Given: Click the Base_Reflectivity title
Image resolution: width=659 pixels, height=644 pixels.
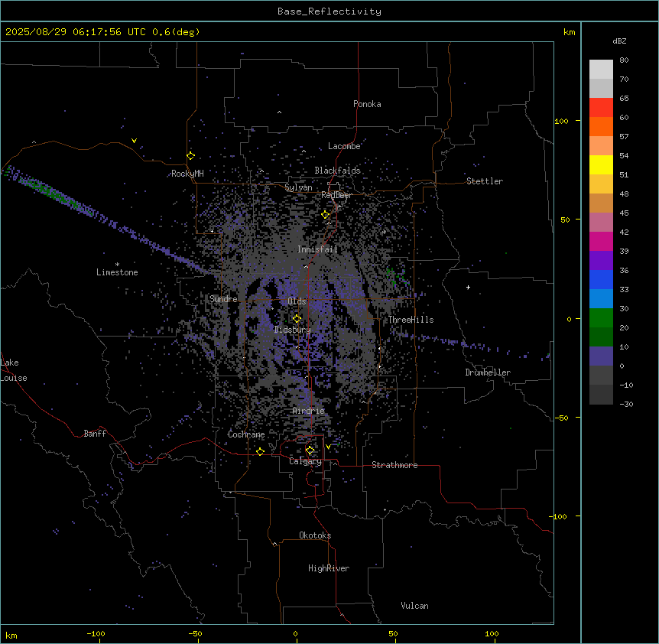Looking at the screenshot, I should pyautogui.click(x=329, y=11).
